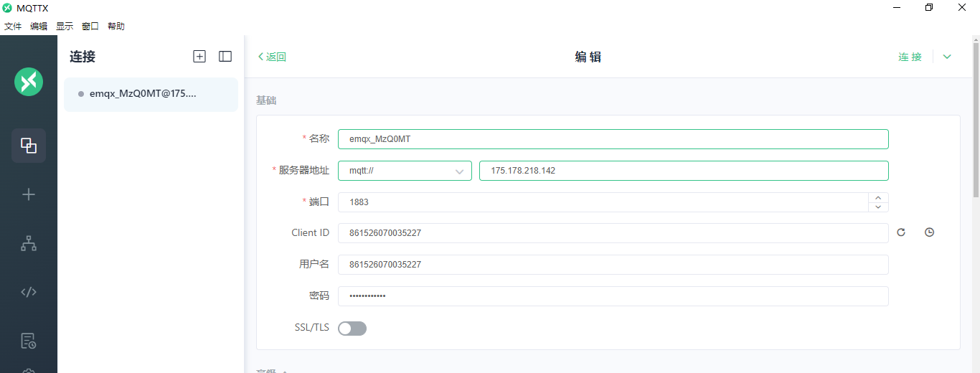The width and height of the screenshot is (980, 373).
Task: Regenerate Client ID with refresh icon
Action: tap(901, 232)
